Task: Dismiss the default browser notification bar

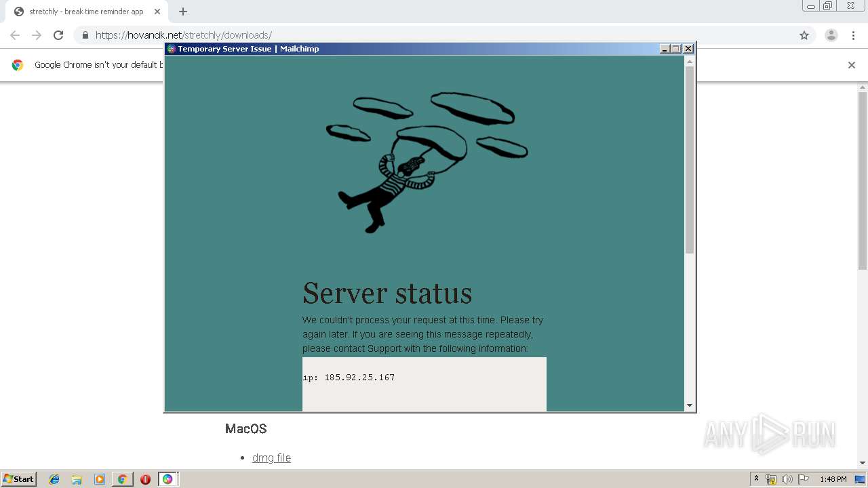Action: click(852, 65)
